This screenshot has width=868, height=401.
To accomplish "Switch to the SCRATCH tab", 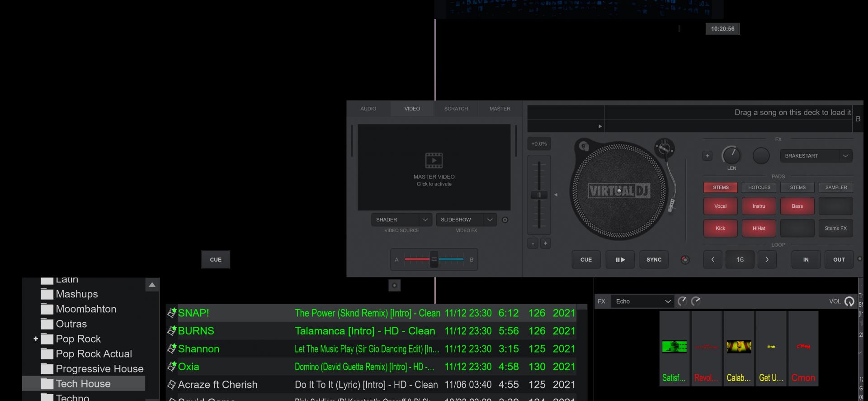I will pyautogui.click(x=456, y=109).
